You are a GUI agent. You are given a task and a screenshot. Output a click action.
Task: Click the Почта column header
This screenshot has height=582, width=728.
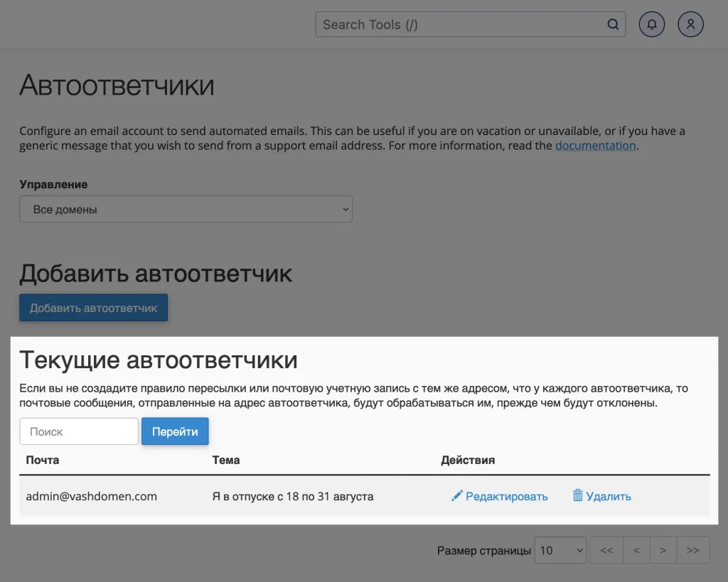click(42, 460)
